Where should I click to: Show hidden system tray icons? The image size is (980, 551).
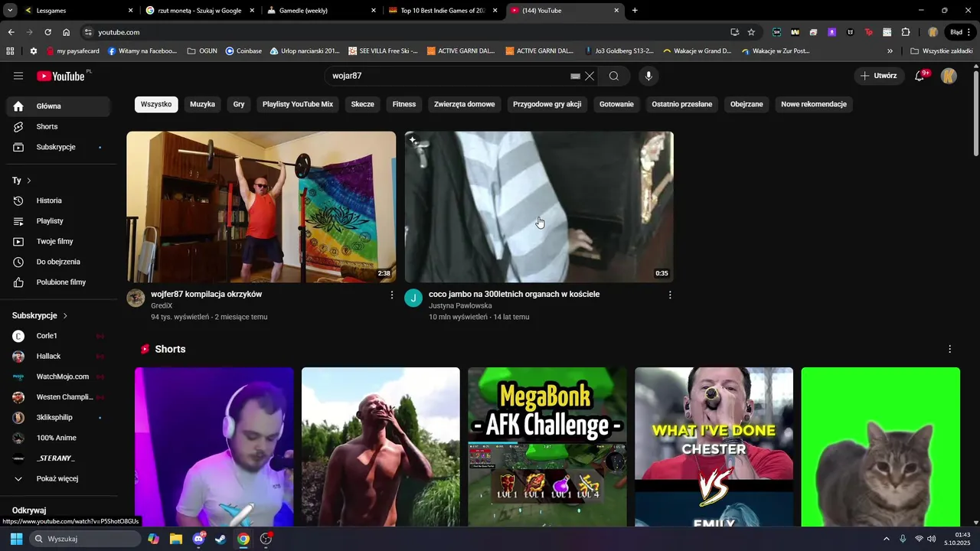(x=887, y=539)
